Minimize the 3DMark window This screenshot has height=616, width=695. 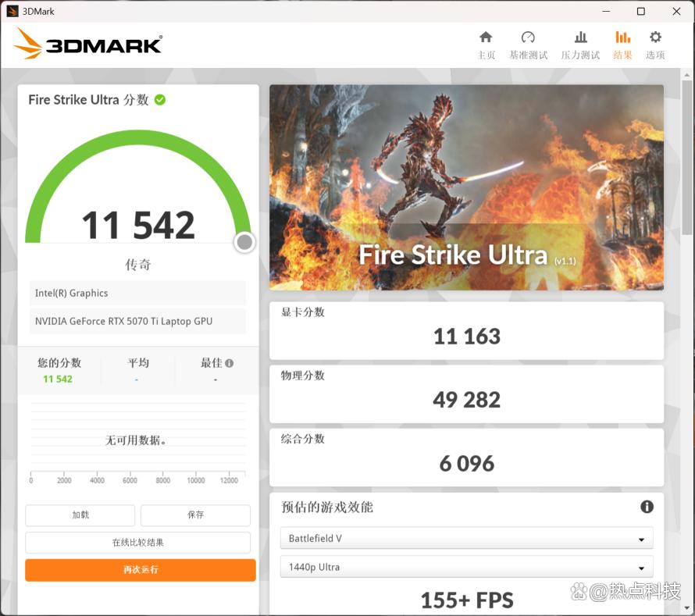(606, 12)
